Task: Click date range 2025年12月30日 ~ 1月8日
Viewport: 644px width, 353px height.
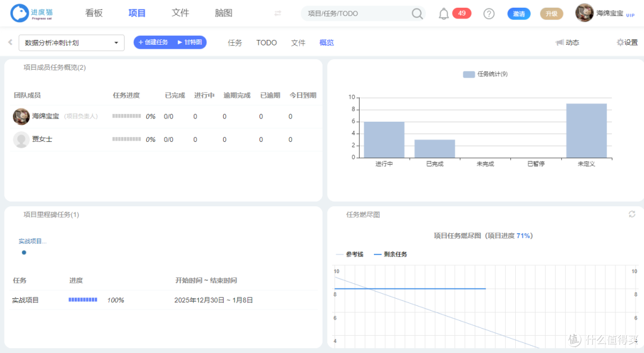Action: (213, 301)
